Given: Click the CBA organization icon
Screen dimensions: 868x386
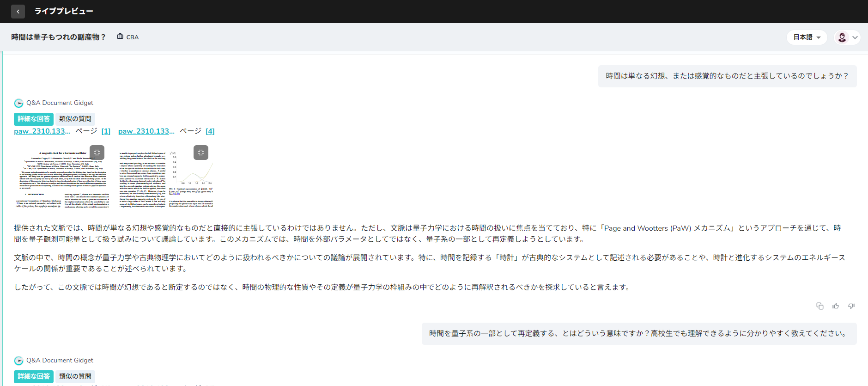Looking at the screenshot, I should click(x=120, y=37).
